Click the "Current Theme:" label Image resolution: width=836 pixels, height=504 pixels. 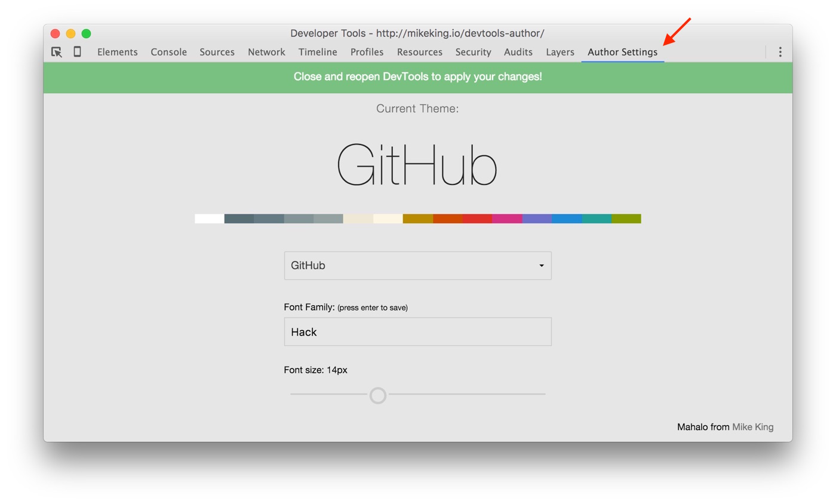(417, 109)
